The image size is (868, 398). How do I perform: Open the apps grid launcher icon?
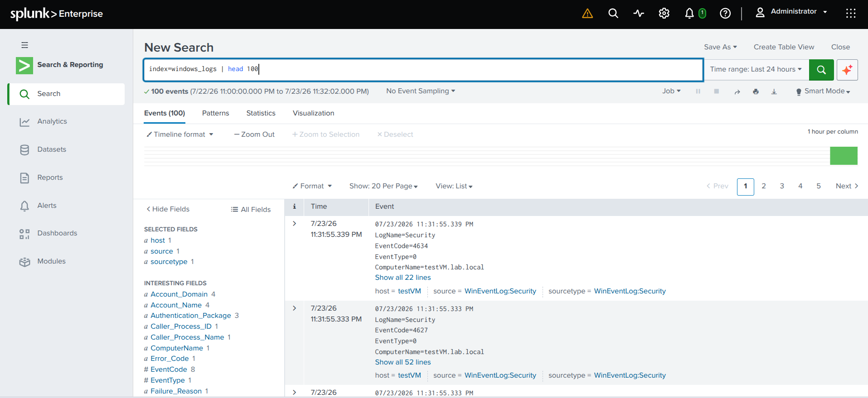851,14
